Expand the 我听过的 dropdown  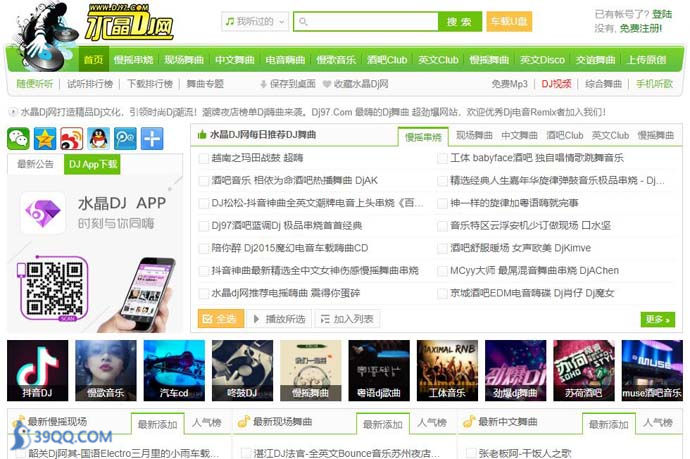coord(255,21)
